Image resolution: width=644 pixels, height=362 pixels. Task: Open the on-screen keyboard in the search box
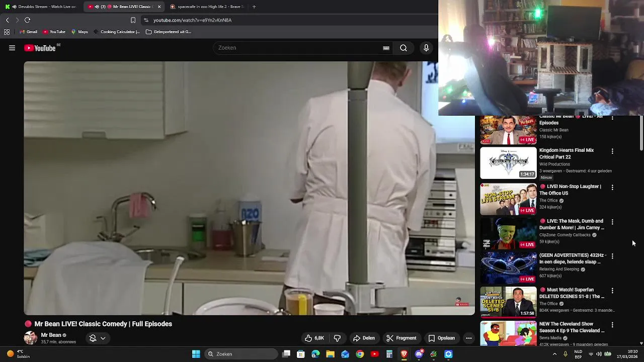386,48
